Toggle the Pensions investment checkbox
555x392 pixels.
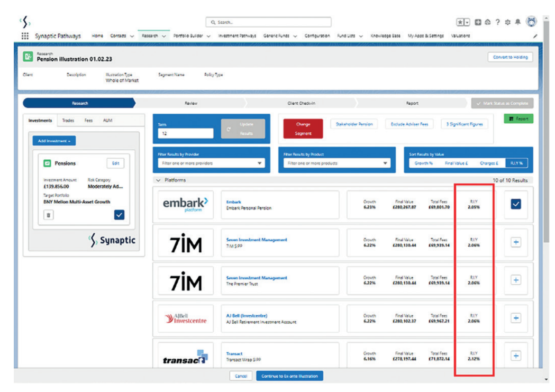tap(119, 215)
